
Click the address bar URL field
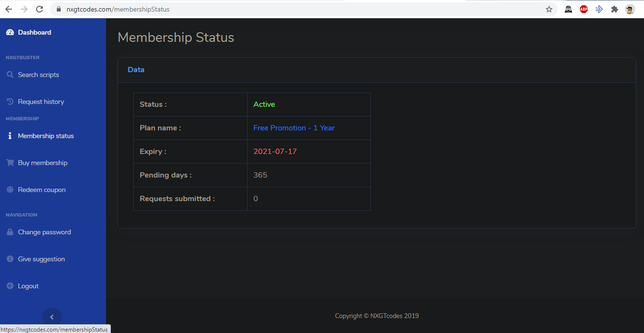[x=289, y=9]
